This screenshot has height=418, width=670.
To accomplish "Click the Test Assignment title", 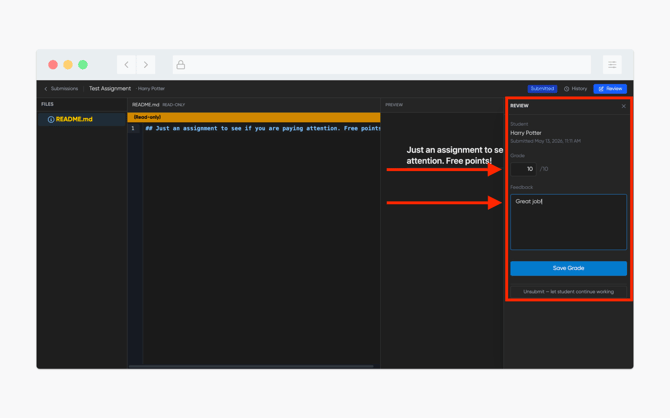I will [x=110, y=88].
